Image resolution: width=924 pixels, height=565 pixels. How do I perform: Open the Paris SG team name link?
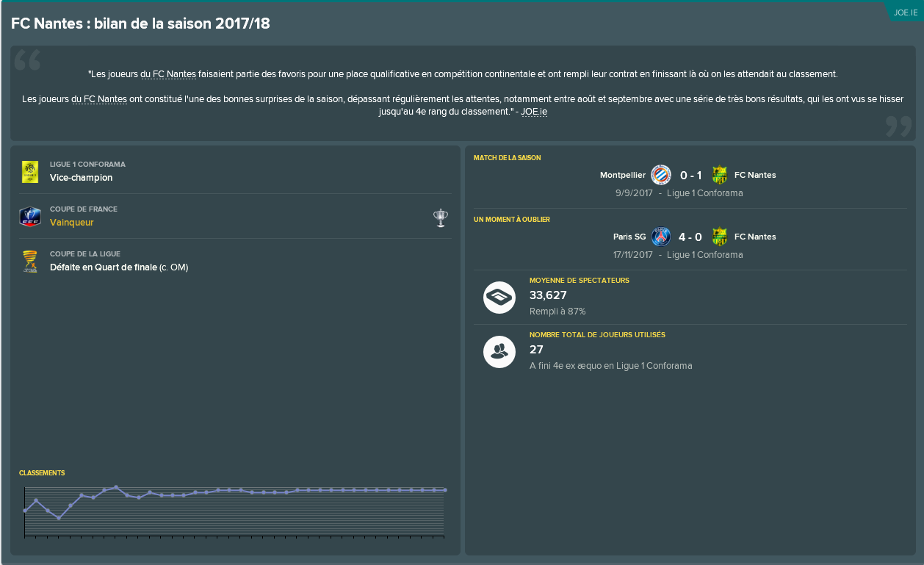(x=629, y=237)
